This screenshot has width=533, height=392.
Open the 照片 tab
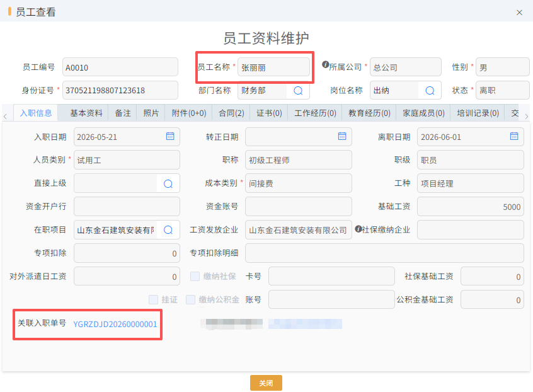coord(151,113)
